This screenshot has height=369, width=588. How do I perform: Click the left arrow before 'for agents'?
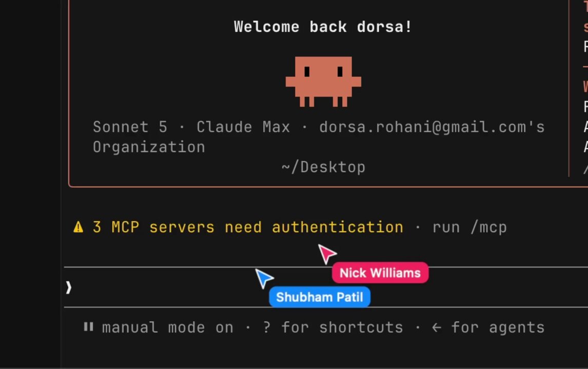tap(437, 328)
